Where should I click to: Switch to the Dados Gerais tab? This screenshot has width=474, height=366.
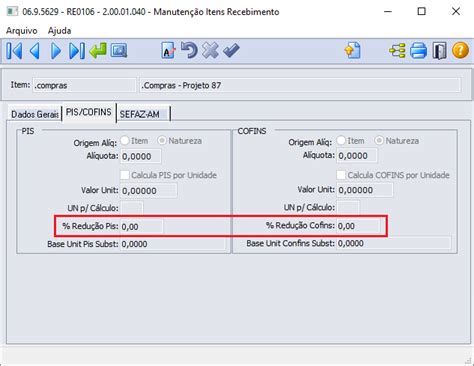click(35, 114)
